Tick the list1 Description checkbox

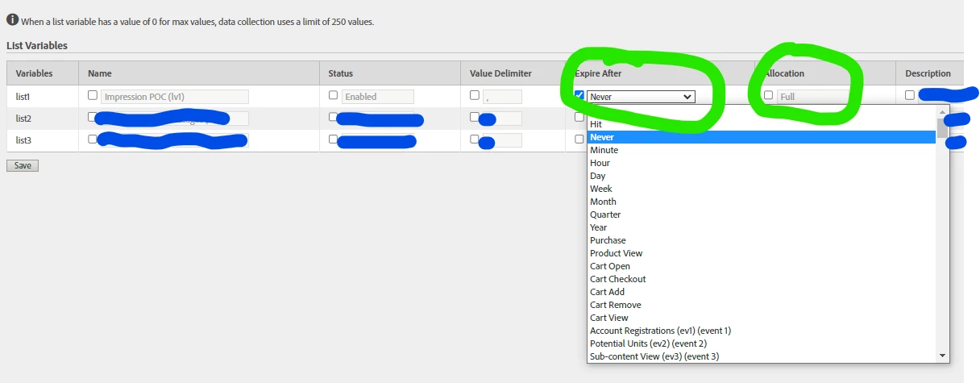pyautogui.click(x=910, y=95)
